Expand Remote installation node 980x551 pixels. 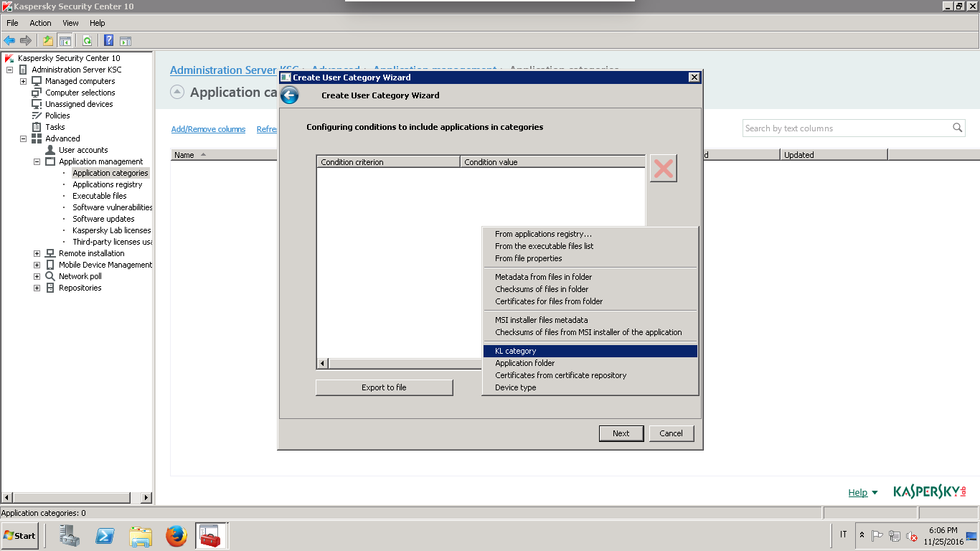click(37, 253)
